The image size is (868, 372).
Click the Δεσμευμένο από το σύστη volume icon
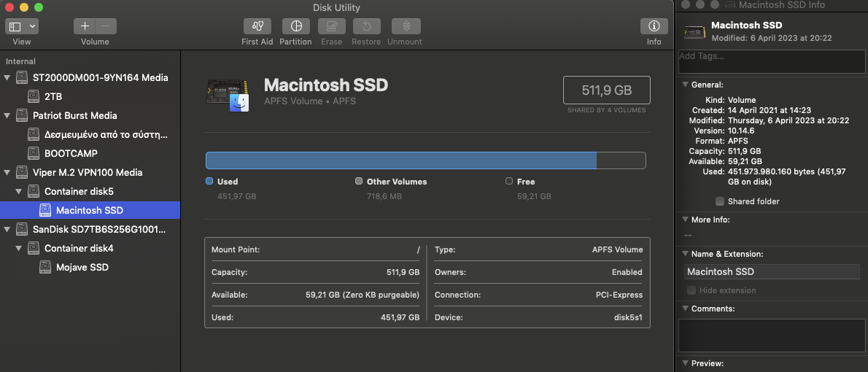34,134
